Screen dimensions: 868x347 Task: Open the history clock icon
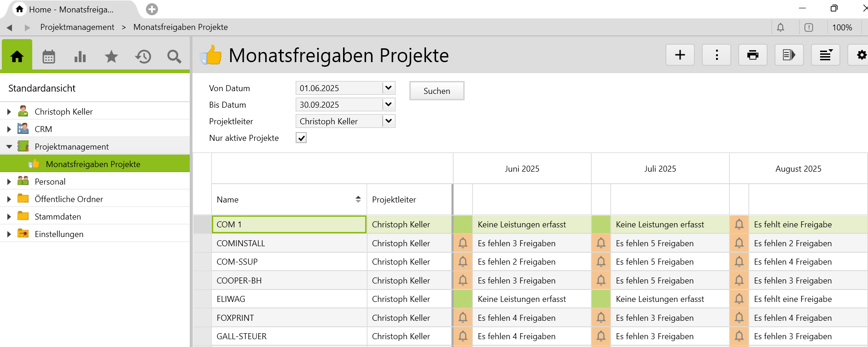[143, 57]
